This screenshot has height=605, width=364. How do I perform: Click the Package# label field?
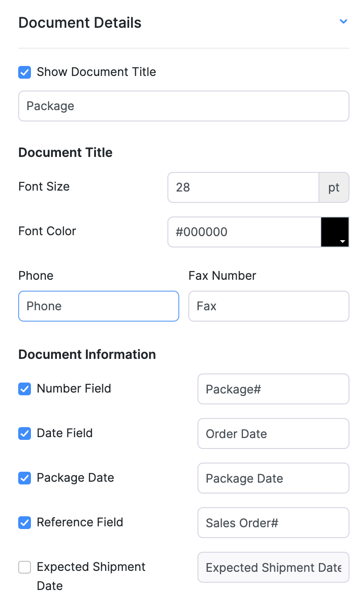tap(273, 389)
